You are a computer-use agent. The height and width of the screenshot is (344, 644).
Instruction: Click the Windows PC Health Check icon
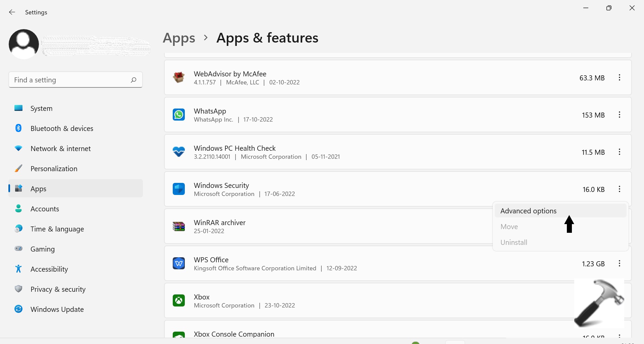tap(178, 152)
